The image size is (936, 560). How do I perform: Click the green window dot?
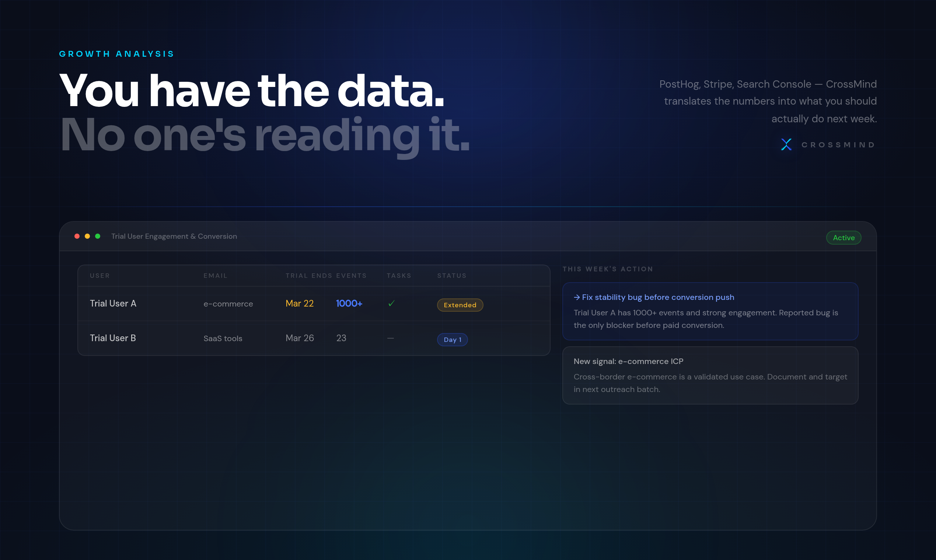pos(98,236)
